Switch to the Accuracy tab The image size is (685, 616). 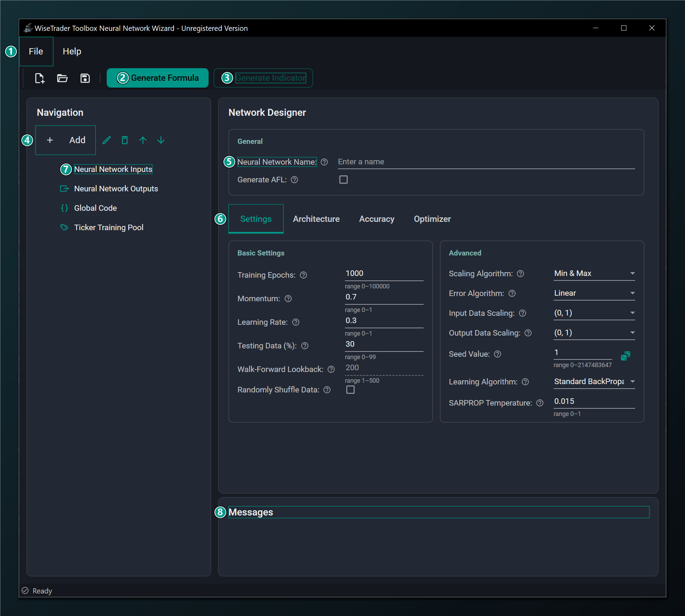[x=377, y=219]
